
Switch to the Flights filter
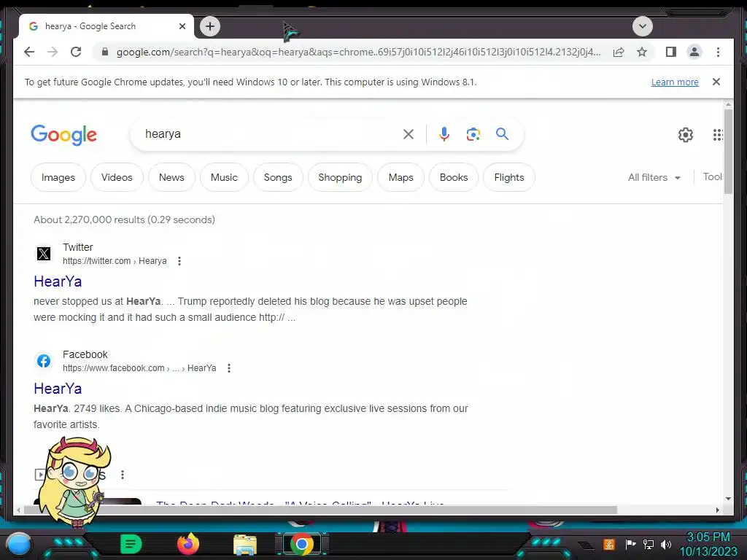pos(508,177)
